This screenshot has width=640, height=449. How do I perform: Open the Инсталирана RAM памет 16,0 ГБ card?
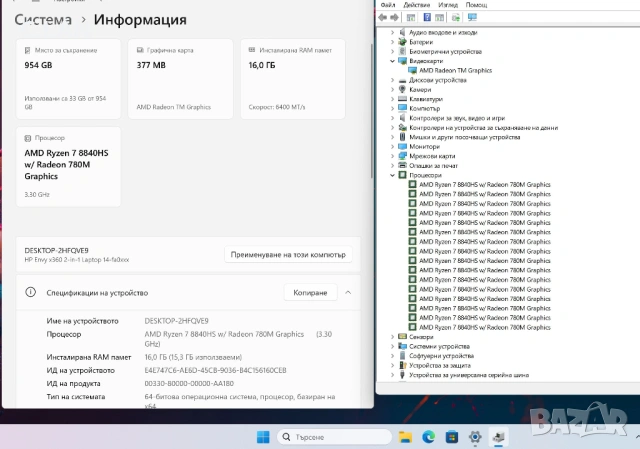[293, 79]
